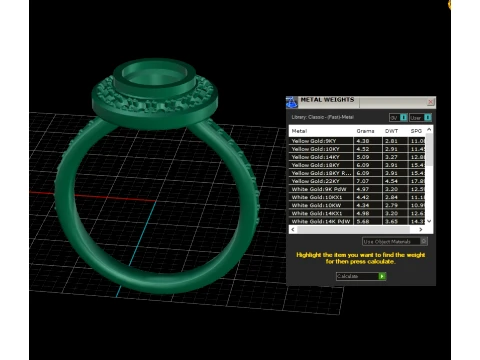Click DWT value in Yellow Gold:22KY row
480x360 pixels.
pos(391,181)
